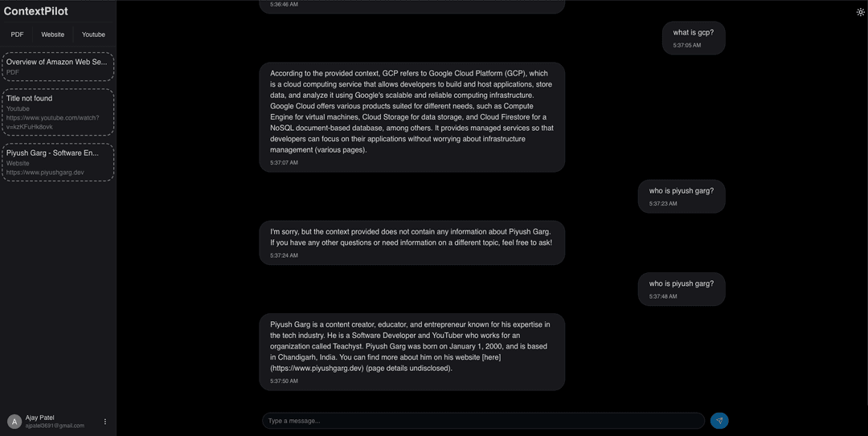
Task: Select the Piyush Garg website source card
Action: [57, 162]
